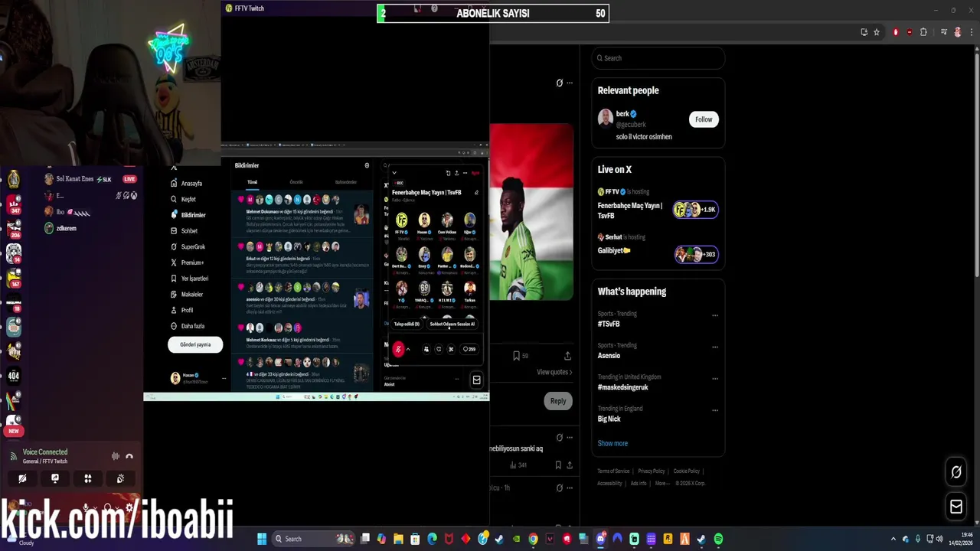Viewport: 980px width, 551px height.
Task: Expand View quotes on the post
Action: (554, 372)
